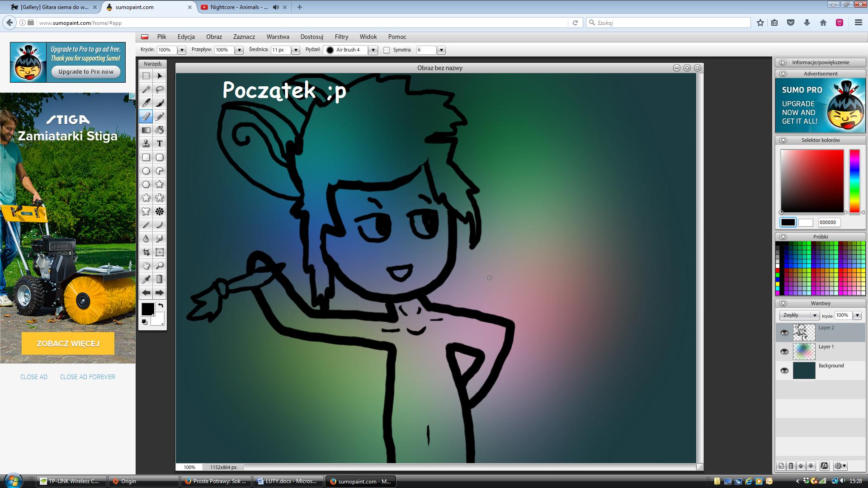The width and height of the screenshot is (868, 488).
Task: Swap foreground and background colors
Action: tap(160, 306)
